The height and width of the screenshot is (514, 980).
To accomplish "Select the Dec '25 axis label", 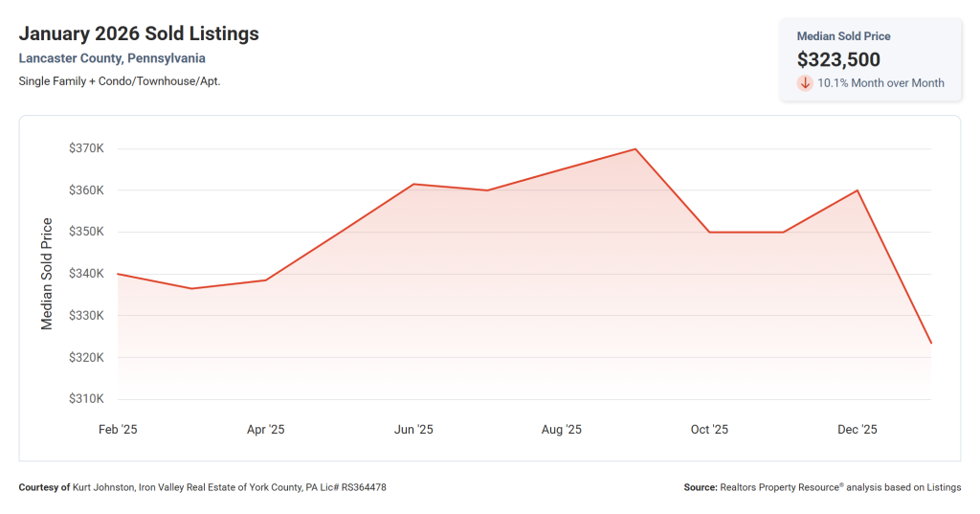I will pyautogui.click(x=857, y=430).
